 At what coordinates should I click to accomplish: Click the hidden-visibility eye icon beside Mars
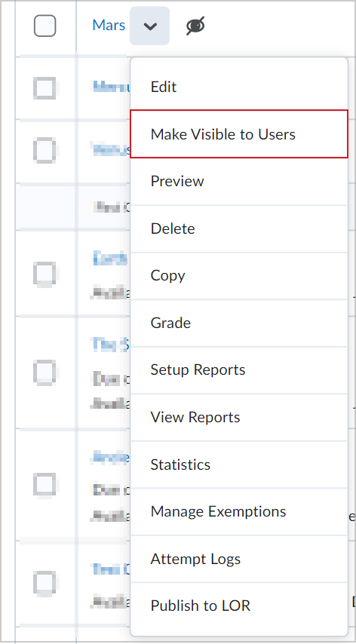pyautogui.click(x=195, y=26)
